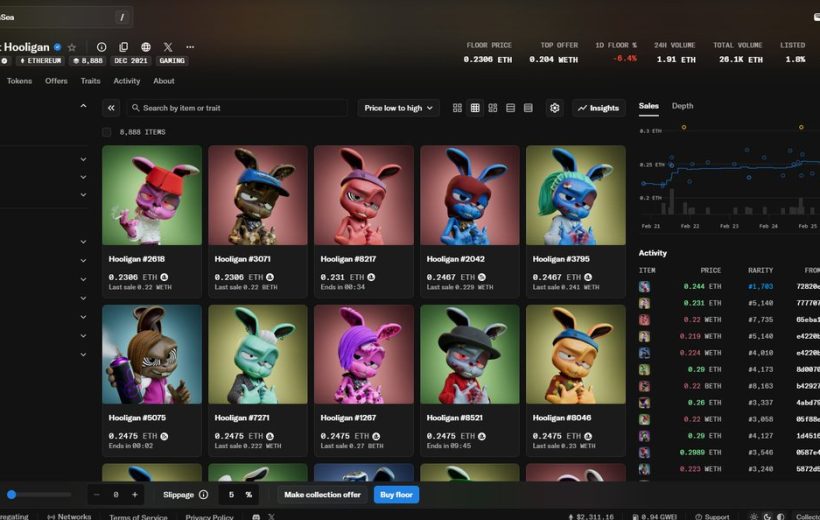Expand the fifth filter chevron in sidebar
This screenshot has width=820, height=520.
coord(83,260)
